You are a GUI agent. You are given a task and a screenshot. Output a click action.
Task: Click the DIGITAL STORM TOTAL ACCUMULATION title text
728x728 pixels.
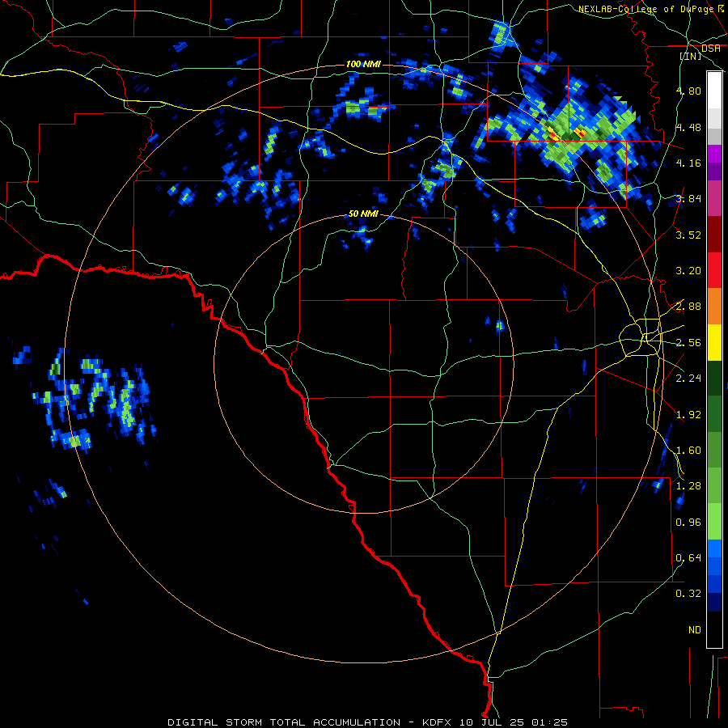pyautogui.click(x=284, y=722)
